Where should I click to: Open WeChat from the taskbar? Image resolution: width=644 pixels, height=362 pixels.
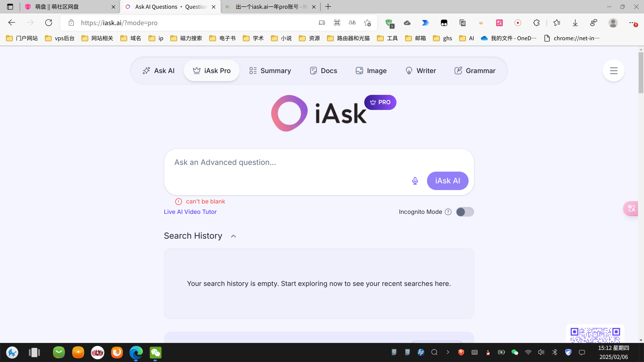(155, 353)
